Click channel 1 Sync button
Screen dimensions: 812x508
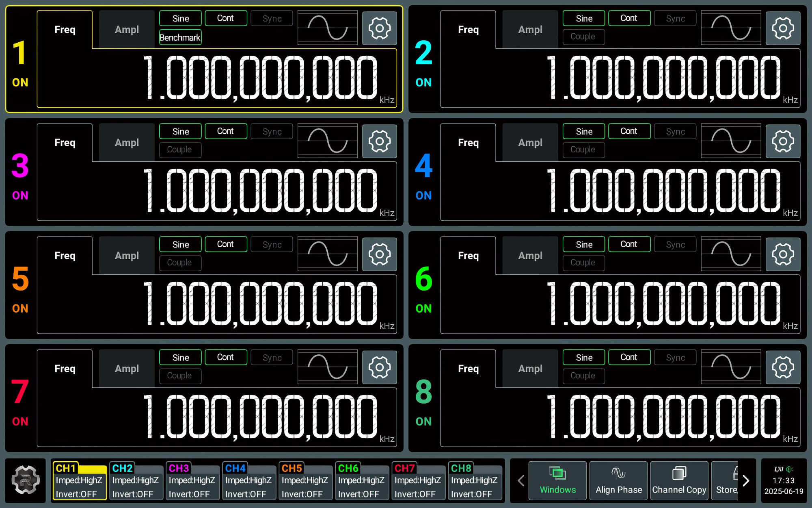[x=272, y=18]
